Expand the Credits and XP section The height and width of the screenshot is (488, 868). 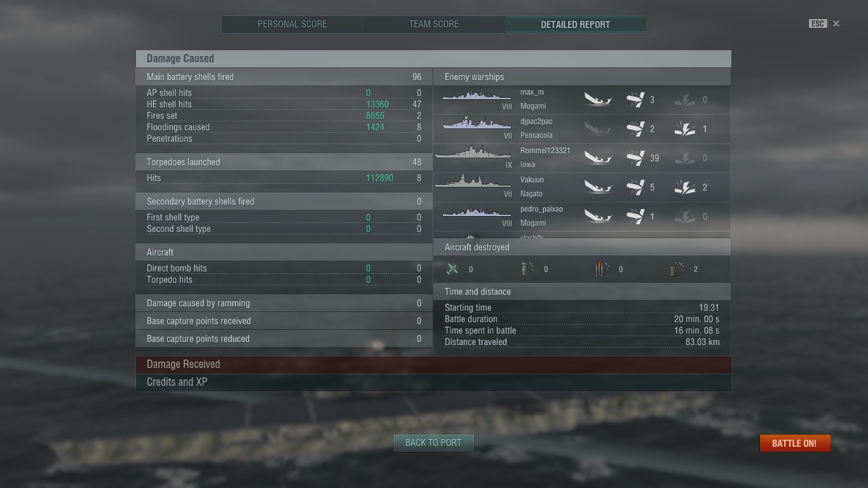[x=433, y=383]
